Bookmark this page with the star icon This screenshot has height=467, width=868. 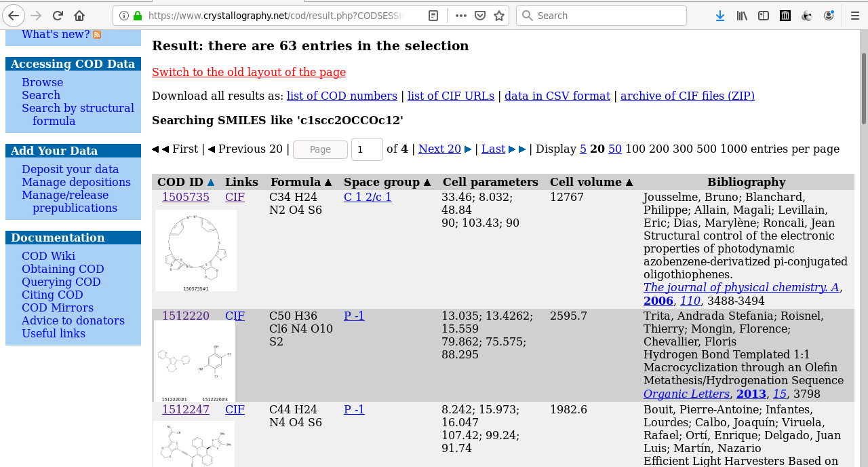[499, 16]
